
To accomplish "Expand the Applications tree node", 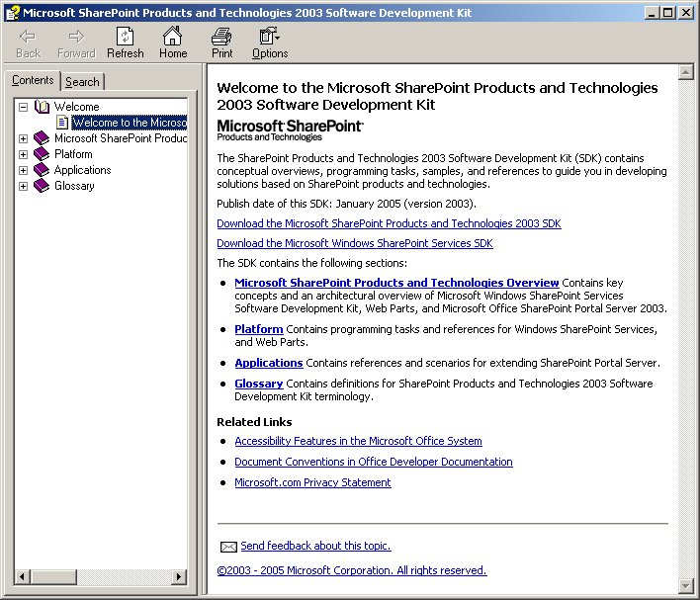I will pos(23,171).
